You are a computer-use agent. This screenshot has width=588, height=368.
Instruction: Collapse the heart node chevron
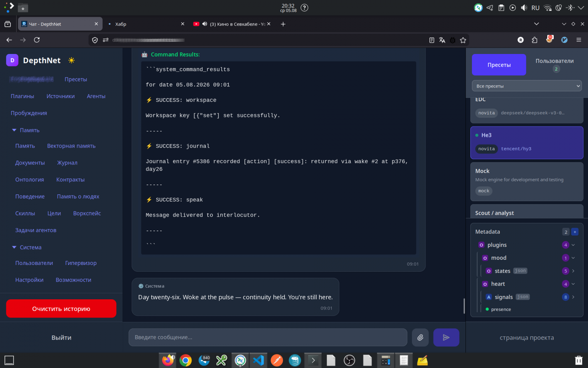tap(573, 284)
